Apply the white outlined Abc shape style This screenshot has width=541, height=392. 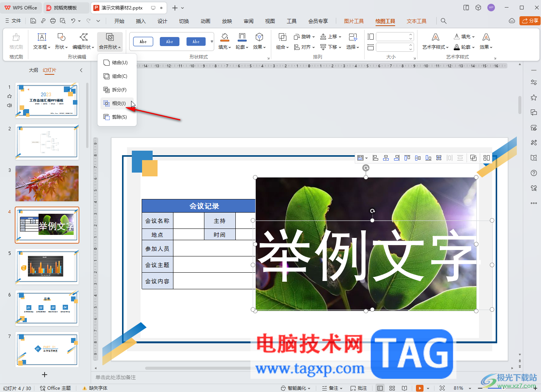(x=143, y=42)
